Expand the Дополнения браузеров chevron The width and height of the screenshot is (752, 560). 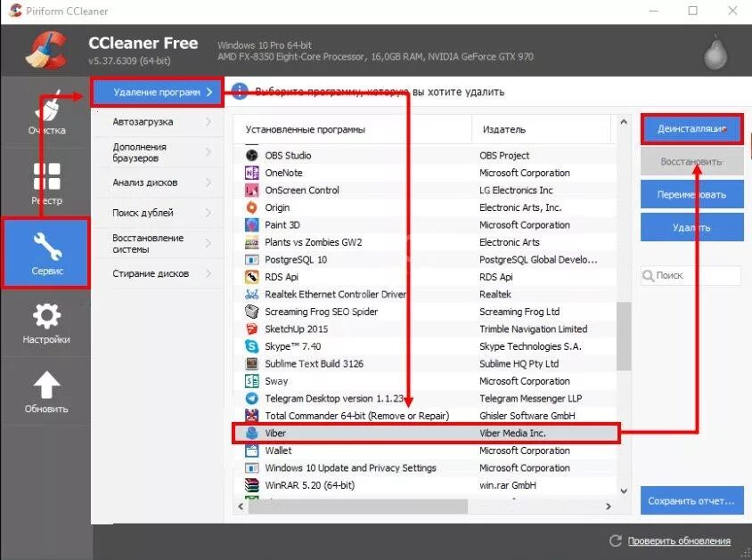tap(208, 152)
